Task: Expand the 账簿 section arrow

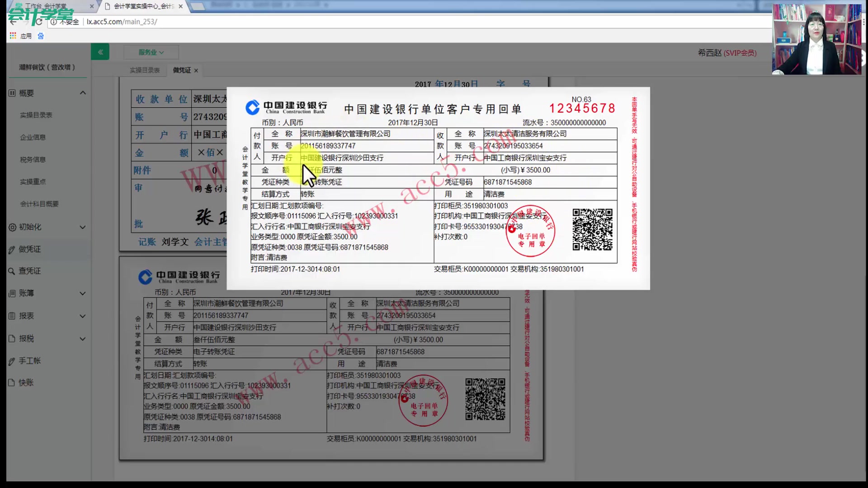Action: [x=83, y=293]
